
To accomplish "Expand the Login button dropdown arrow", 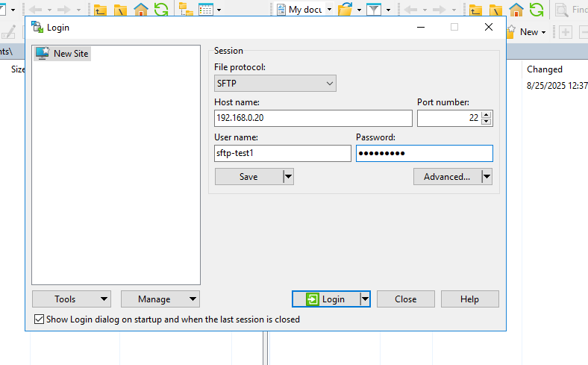I will point(365,299).
